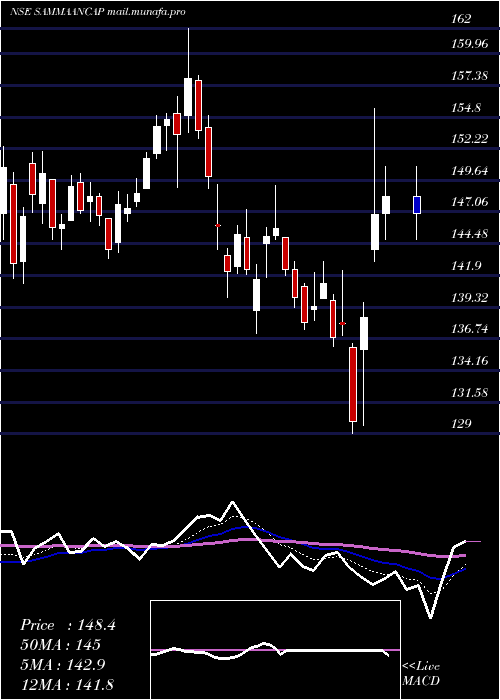Viewport: 500px width, 700px height.
Task: Click the 152.22 price axis label
Action: coord(470,139)
